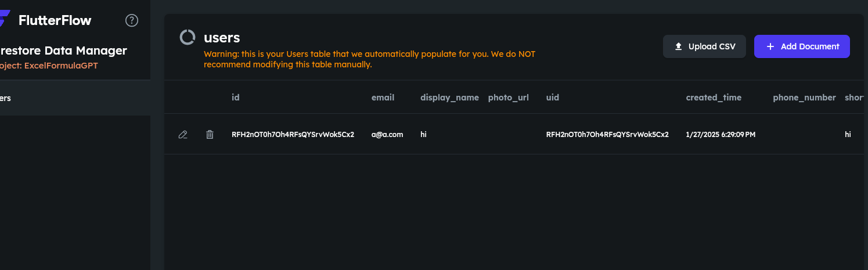This screenshot has width=868, height=270.
Task: Click the 1/27/2025 6:29:09 PM timestamp cell
Action: 721,135
